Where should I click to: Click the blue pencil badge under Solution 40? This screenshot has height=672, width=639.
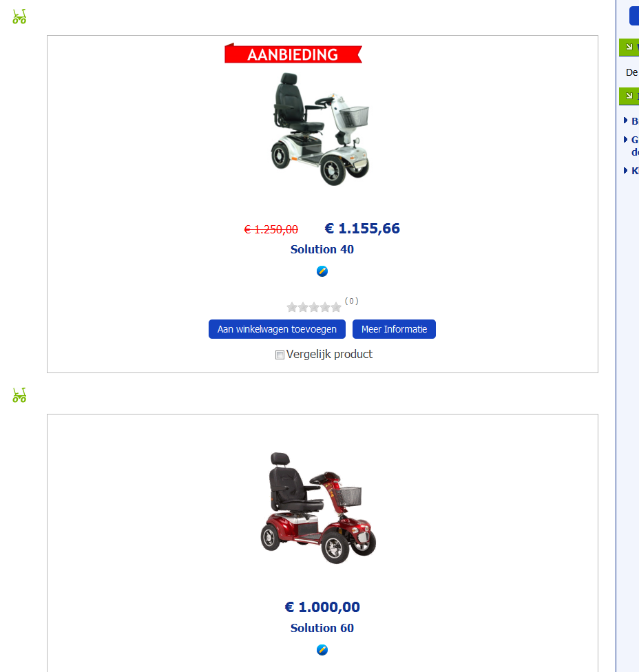click(322, 271)
